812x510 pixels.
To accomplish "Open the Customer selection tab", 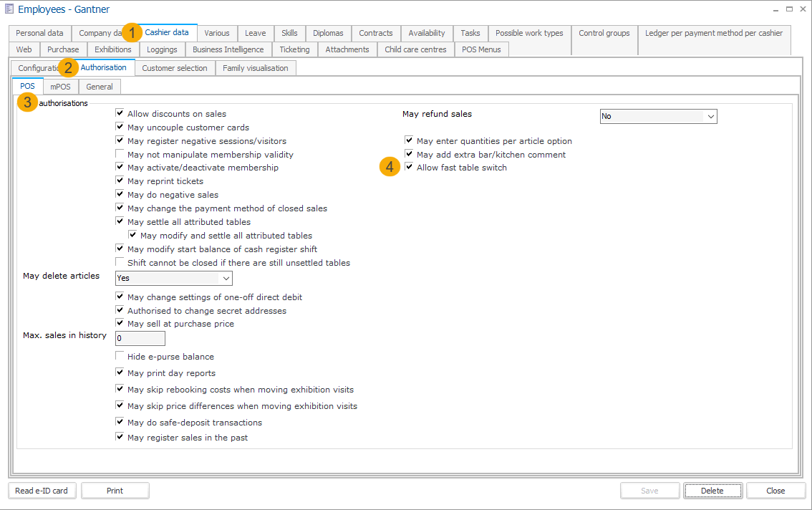I will [x=175, y=68].
